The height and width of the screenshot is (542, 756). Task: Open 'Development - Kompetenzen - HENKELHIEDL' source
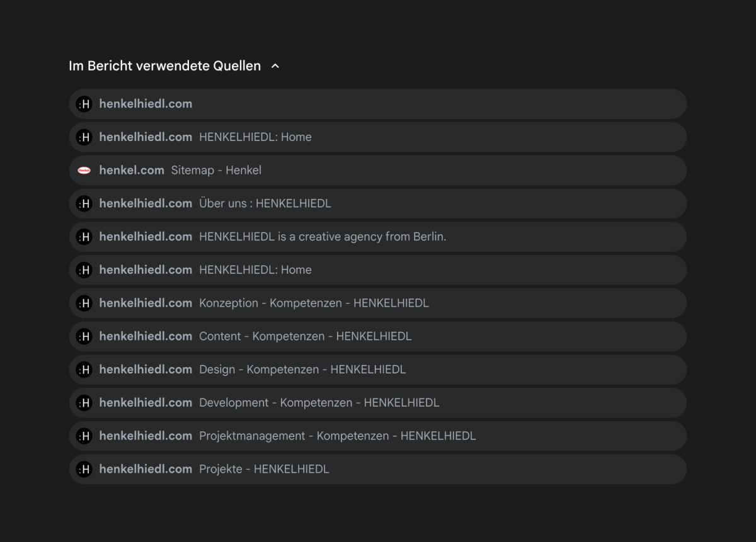tap(377, 402)
